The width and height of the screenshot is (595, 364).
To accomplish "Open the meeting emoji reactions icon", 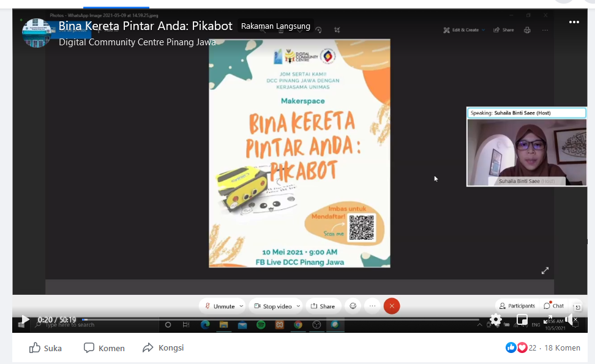I will [x=353, y=306].
